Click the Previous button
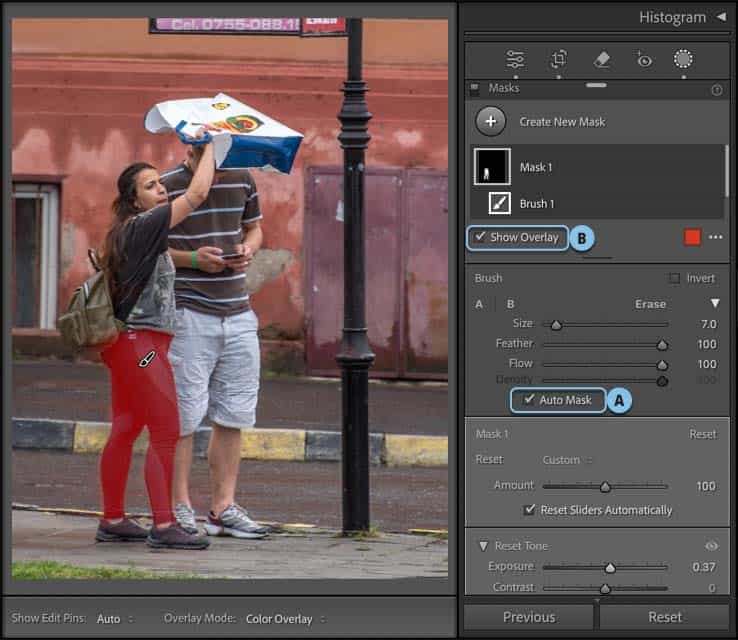This screenshot has height=640, width=738. [x=529, y=617]
